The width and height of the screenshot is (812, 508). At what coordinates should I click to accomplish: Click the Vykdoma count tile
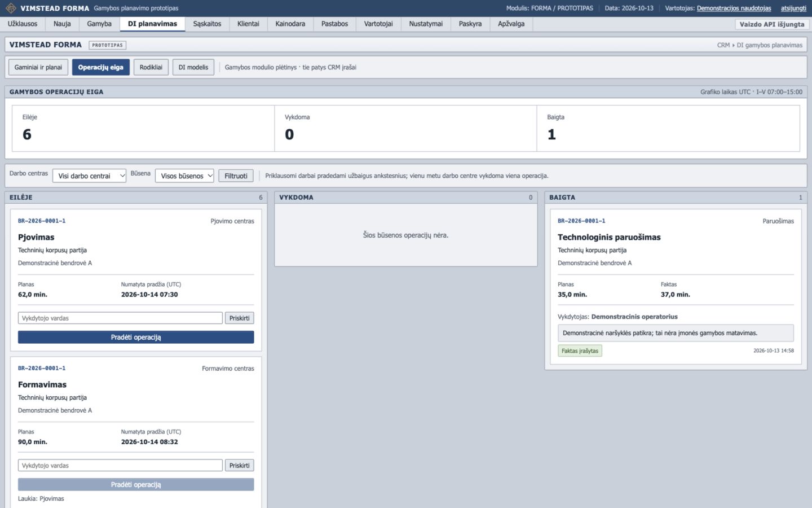point(405,128)
